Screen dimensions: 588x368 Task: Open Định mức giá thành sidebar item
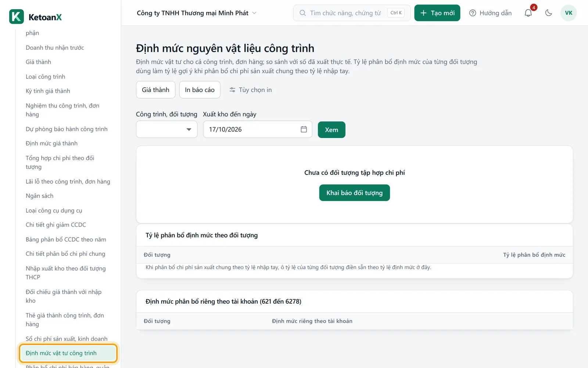pos(51,143)
